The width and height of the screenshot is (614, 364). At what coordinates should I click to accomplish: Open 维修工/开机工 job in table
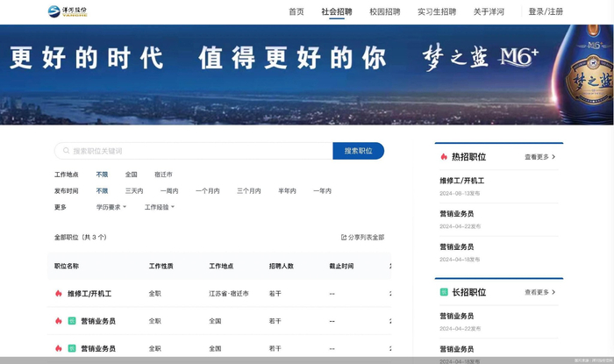click(x=89, y=294)
